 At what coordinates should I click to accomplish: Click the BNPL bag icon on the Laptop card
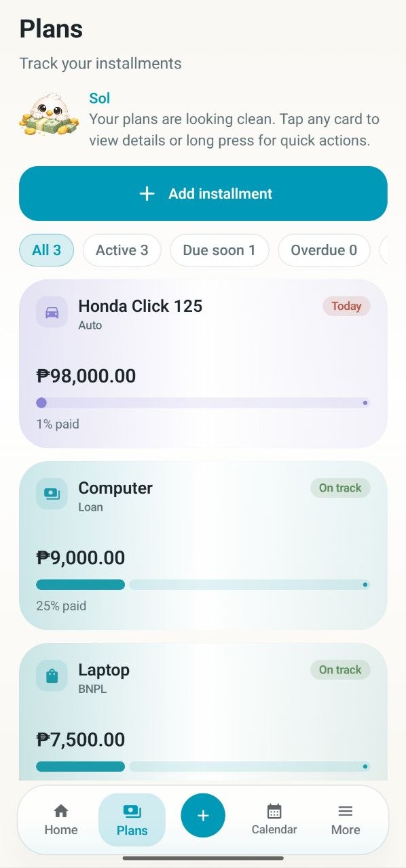(51, 676)
